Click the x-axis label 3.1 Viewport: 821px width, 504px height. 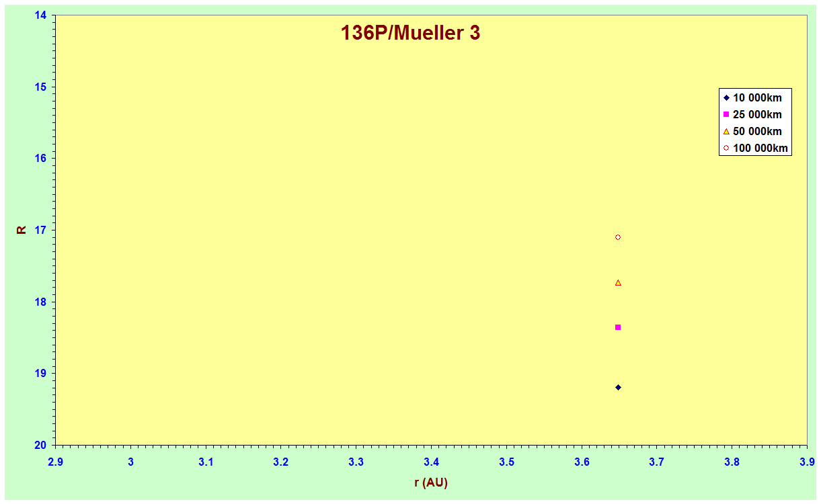206,462
